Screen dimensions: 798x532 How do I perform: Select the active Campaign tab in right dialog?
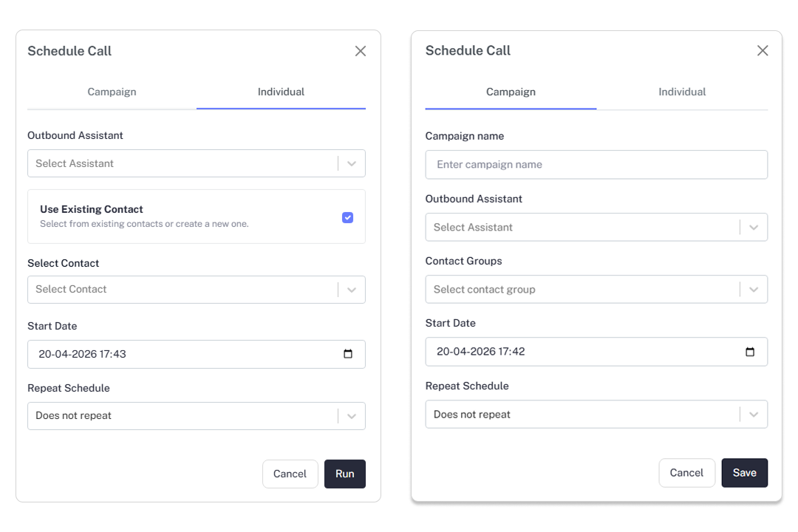(511, 92)
